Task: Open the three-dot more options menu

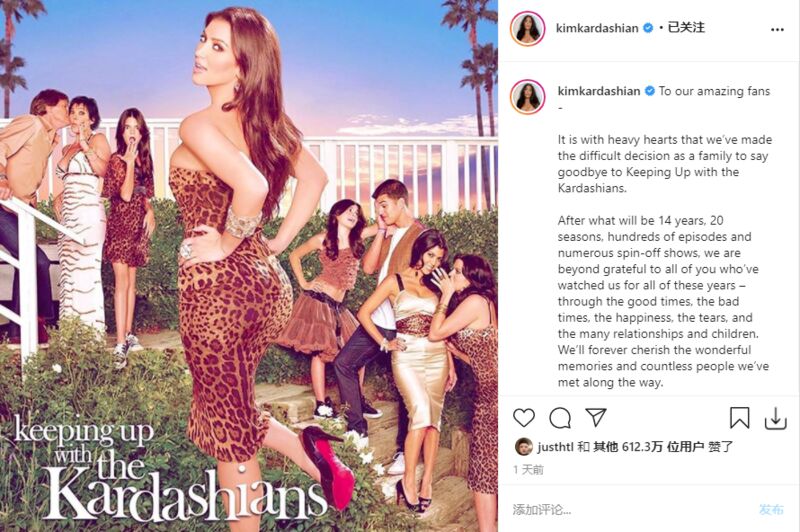Action: 777,30
